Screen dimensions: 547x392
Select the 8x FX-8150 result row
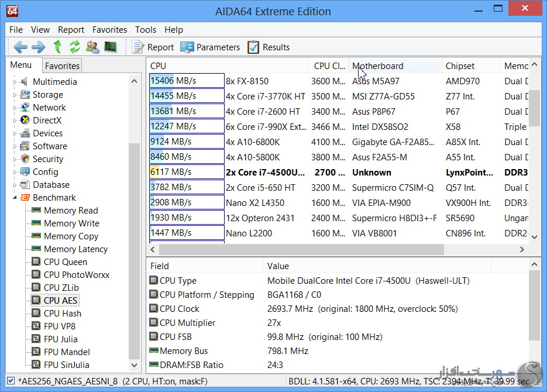(x=247, y=81)
